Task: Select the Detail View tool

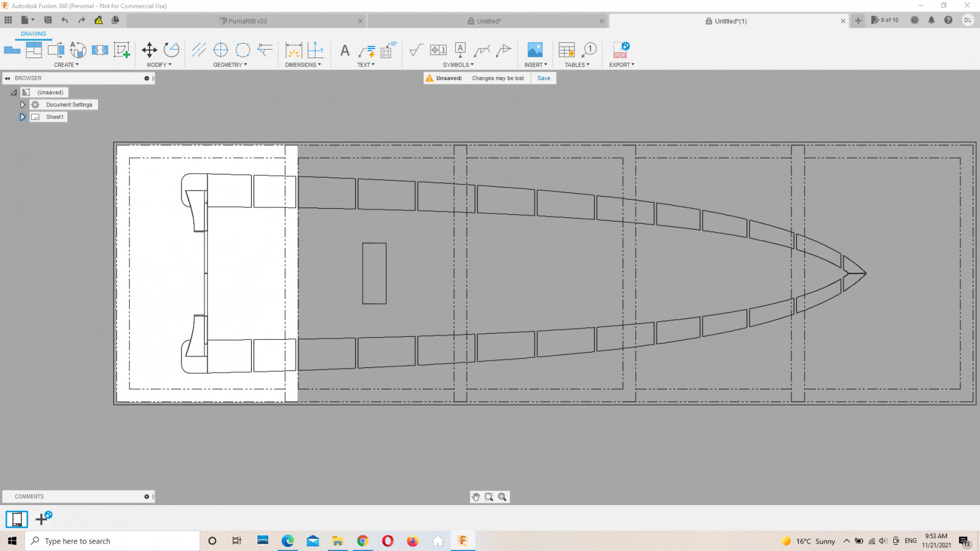Action: (78, 50)
